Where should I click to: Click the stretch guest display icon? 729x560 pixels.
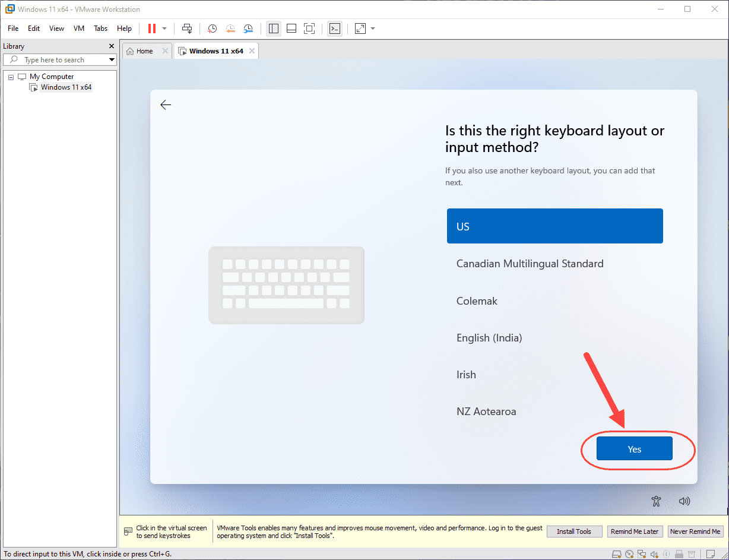point(360,29)
